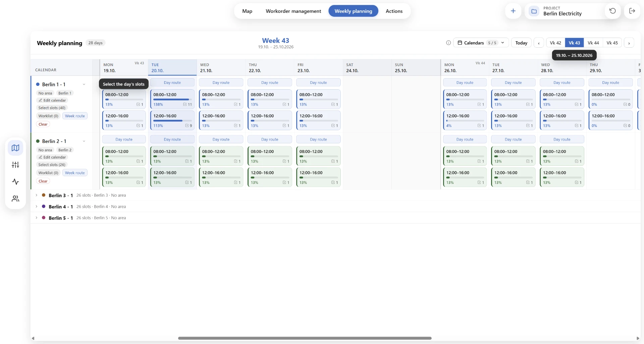The height and width of the screenshot is (344, 644).
Task: Select Berlin 1 Mon 26.10. 12:00–16:00 slot at 4%
Action: tap(465, 120)
